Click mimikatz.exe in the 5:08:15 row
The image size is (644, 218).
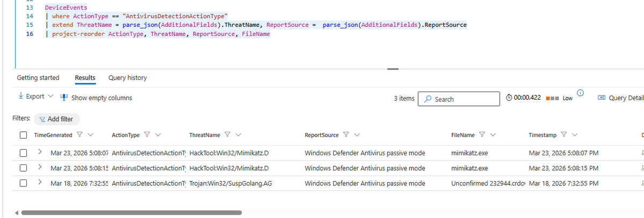click(x=470, y=168)
